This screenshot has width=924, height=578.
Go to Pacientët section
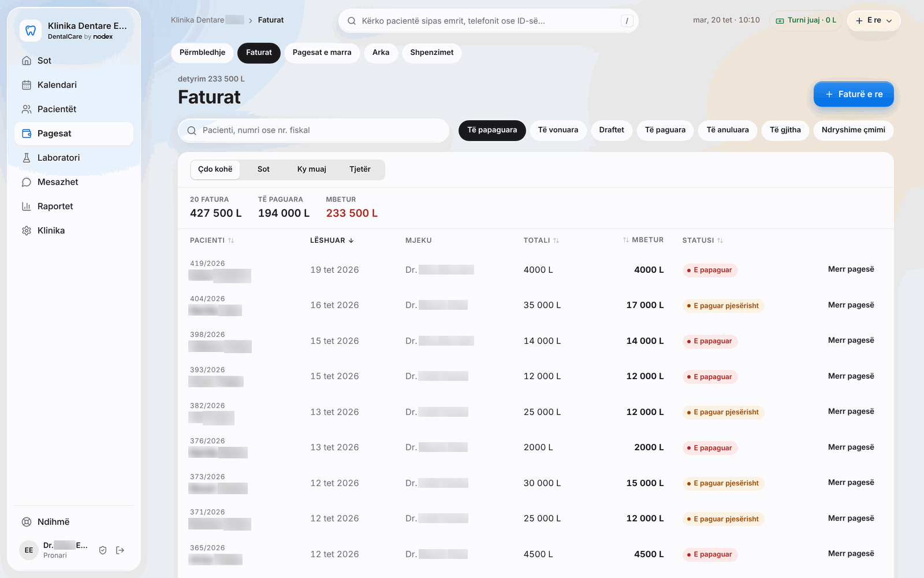pyautogui.click(x=74, y=109)
